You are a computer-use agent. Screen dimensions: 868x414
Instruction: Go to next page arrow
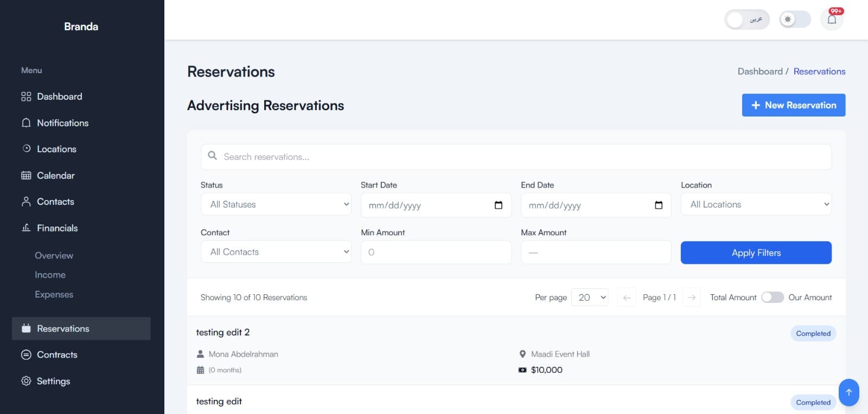click(692, 297)
